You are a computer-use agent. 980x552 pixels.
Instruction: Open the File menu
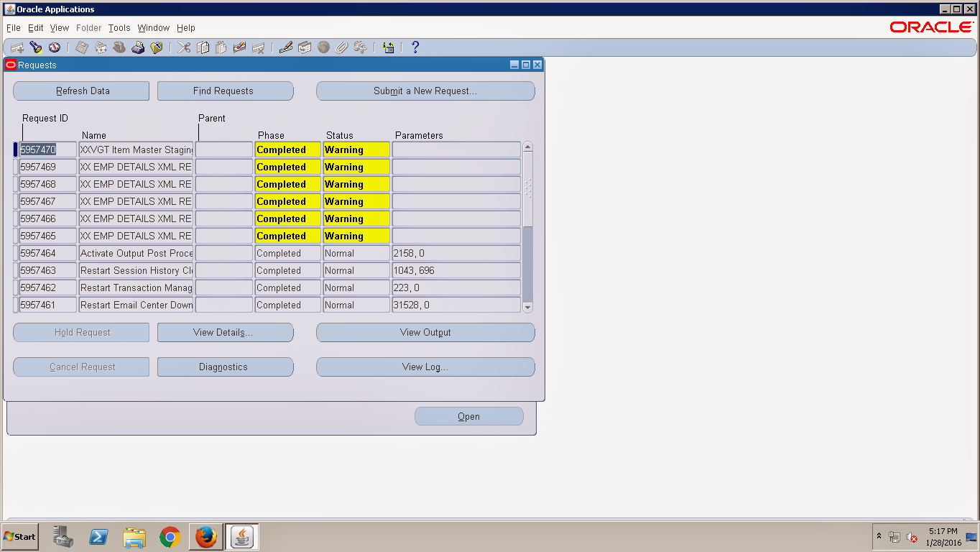click(14, 28)
